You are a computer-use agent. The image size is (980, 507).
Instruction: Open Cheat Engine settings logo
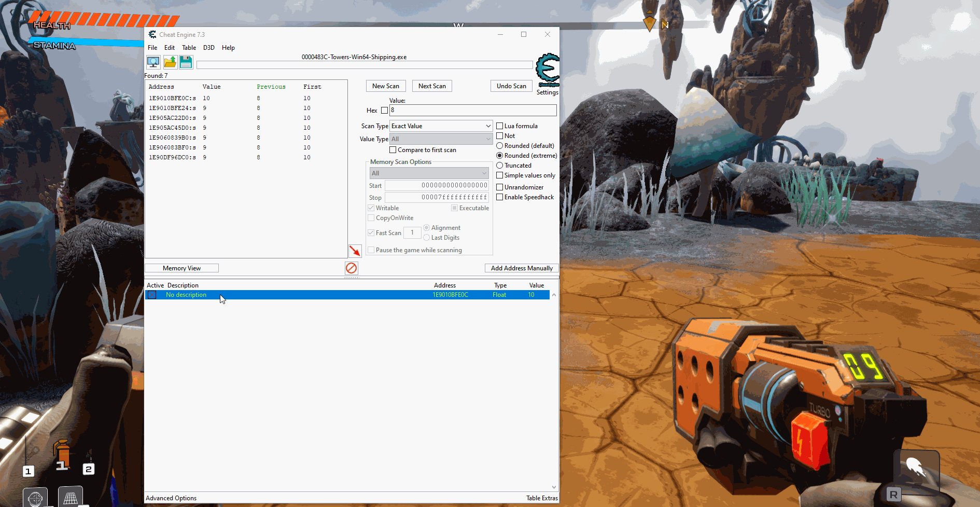pyautogui.click(x=548, y=71)
